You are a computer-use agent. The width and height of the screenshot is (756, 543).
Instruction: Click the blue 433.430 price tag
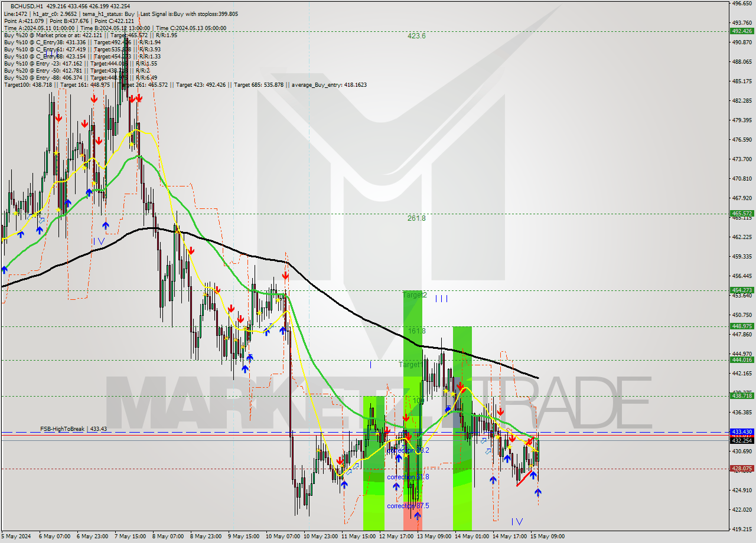(742, 432)
